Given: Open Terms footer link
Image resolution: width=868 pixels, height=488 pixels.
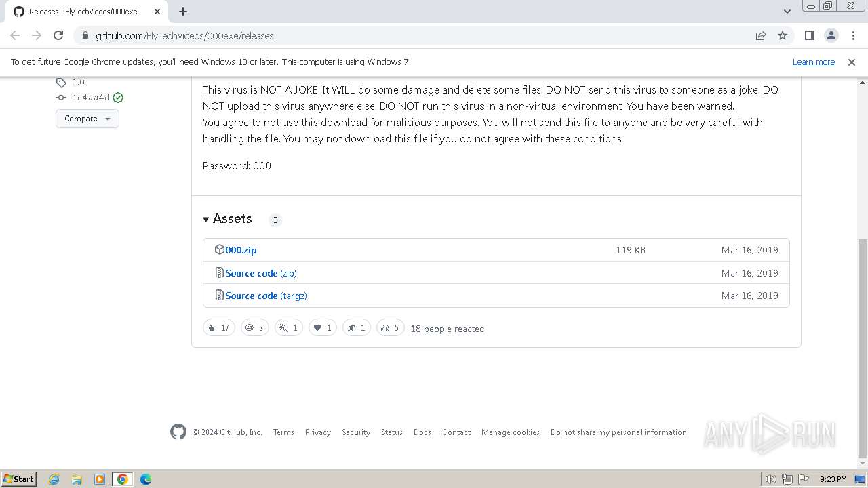Looking at the screenshot, I should pyautogui.click(x=283, y=432).
